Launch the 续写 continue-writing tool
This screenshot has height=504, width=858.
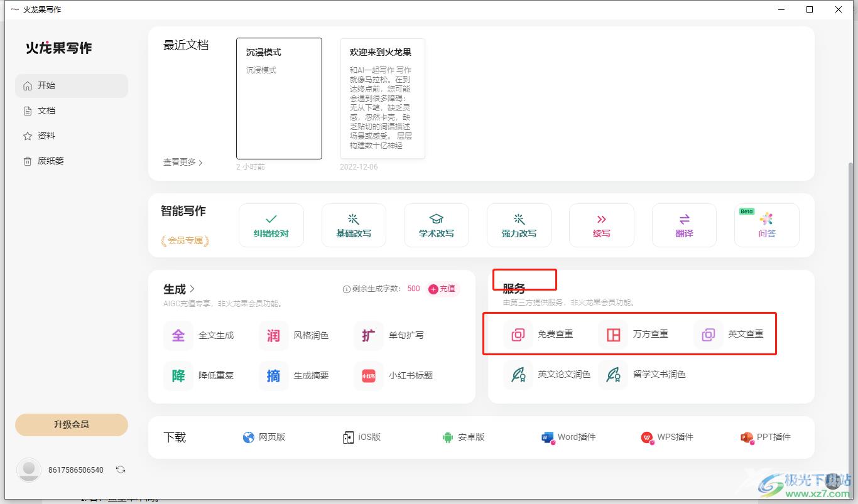click(602, 225)
